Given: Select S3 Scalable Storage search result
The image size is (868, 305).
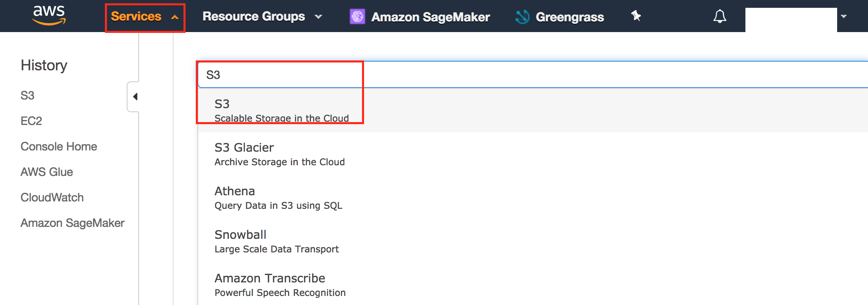Looking at the screenshot, I should pos(281,111).
